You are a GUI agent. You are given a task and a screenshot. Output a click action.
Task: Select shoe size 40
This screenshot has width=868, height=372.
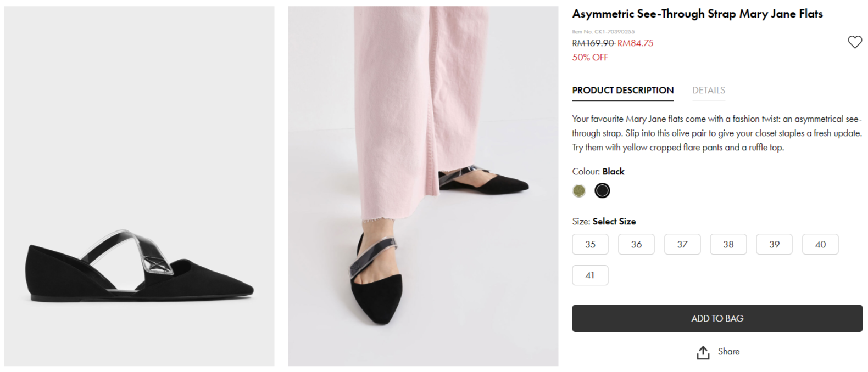point(820,244)
